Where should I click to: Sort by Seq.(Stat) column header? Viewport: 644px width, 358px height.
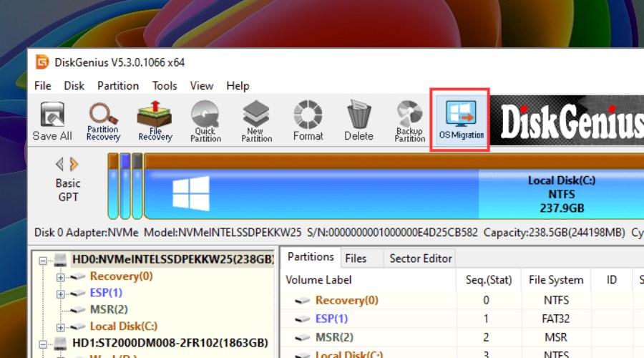coord(488,280)
